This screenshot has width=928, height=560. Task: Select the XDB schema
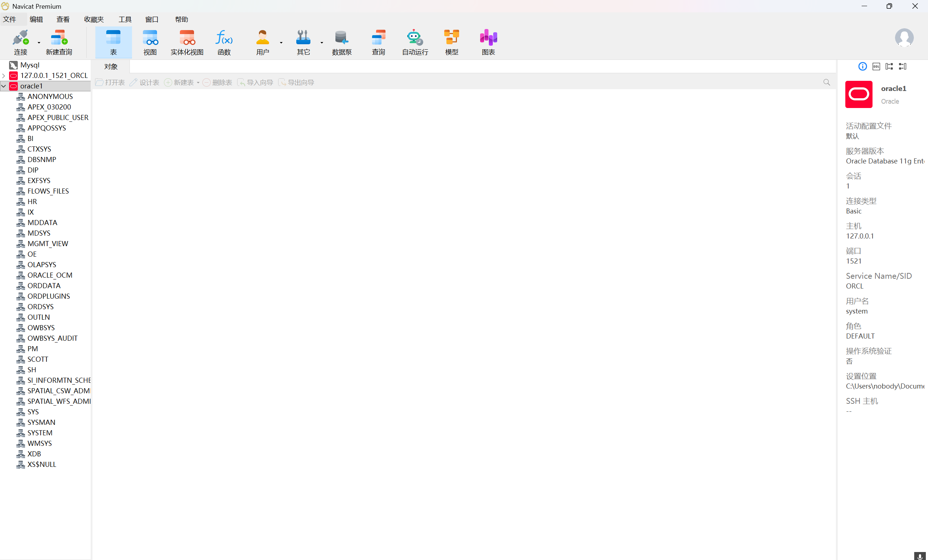click(34, 454)
